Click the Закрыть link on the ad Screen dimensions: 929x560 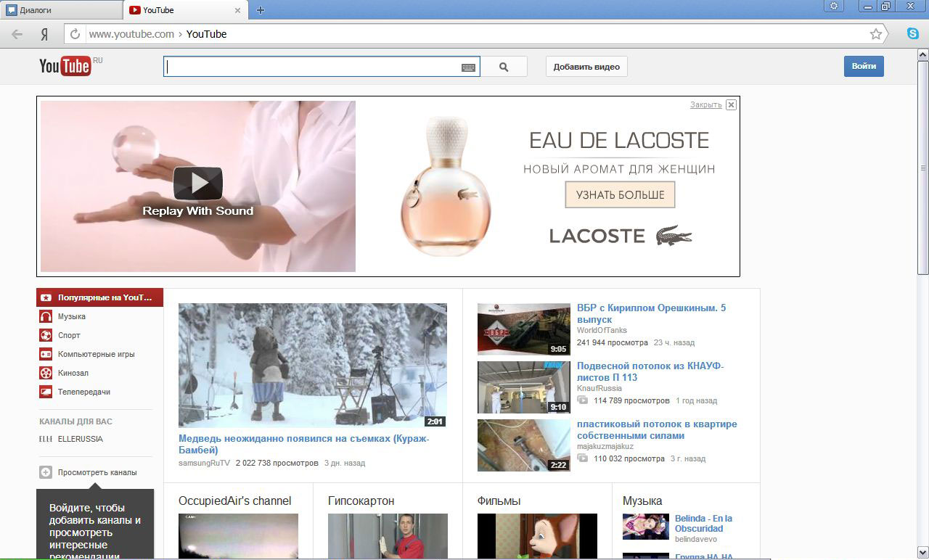[705, 104]
